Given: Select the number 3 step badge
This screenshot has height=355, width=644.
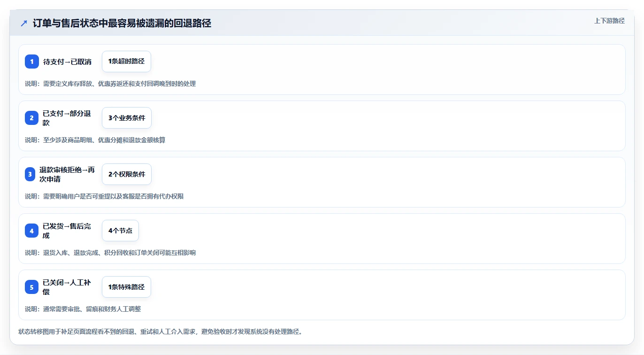Looking at the screenshot, I should (x=30, y=174).
